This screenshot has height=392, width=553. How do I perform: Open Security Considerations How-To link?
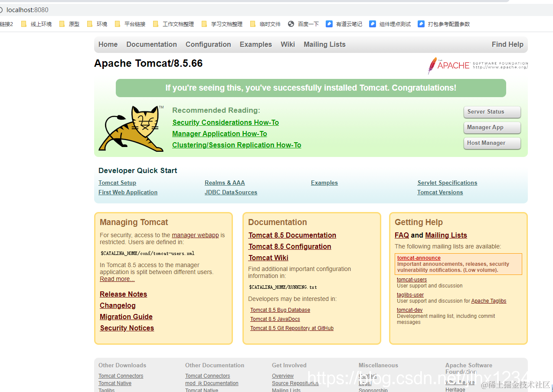(x=226, y=122)
